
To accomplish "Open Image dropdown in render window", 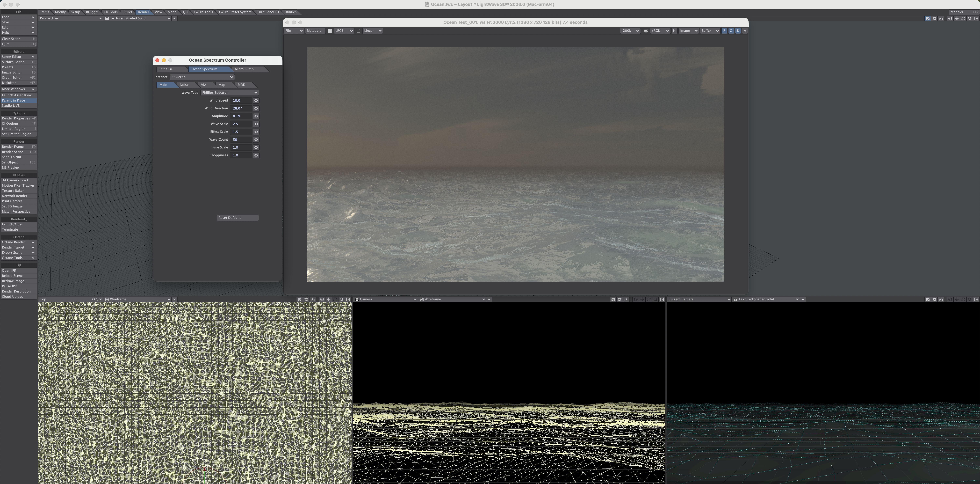I will coord(688,31).
